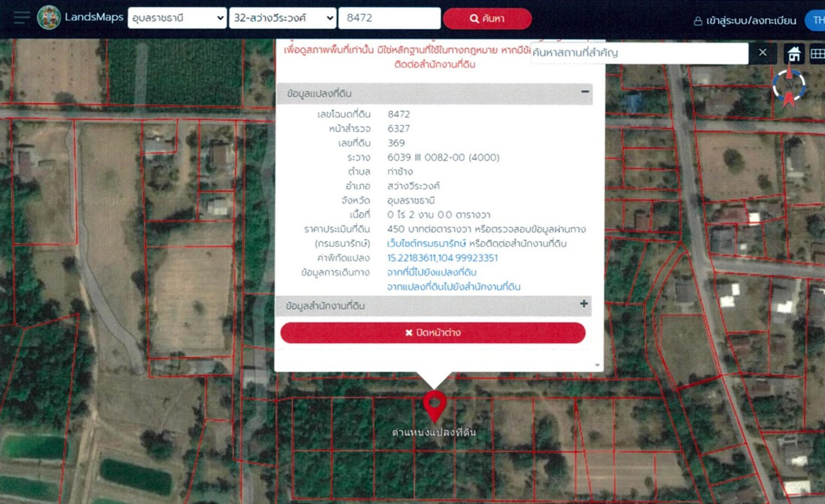This screenshot has height=504, width=825.
Task: Click the จากแปลงที่ดินไปยังสำนักงานที่ดิน directions link
Action: tap(454, 286)
